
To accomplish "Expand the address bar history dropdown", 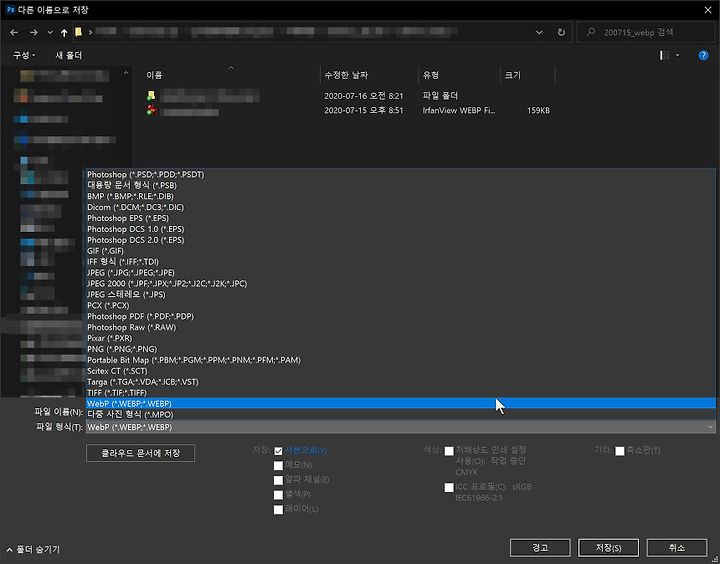I will coord(539,33).
